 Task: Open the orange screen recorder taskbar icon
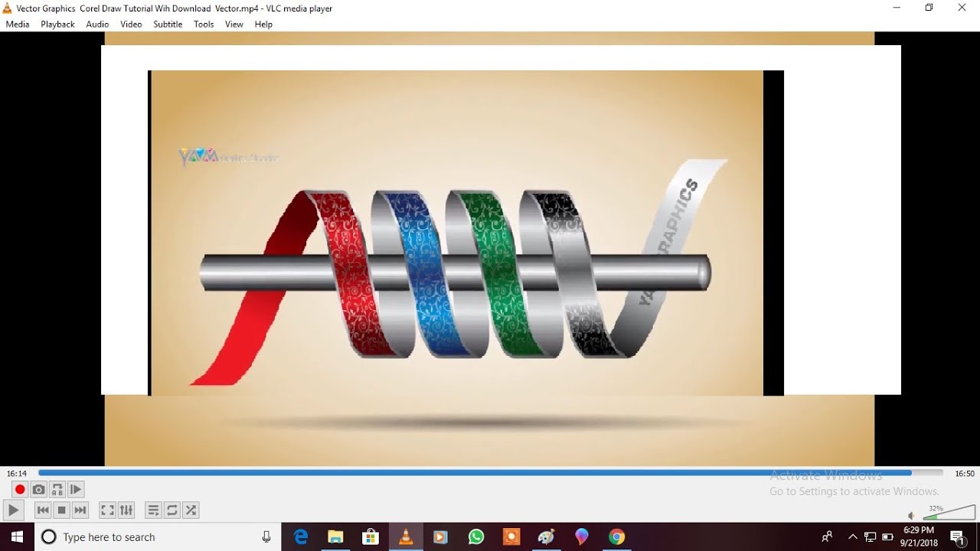(x=511, y=537)
